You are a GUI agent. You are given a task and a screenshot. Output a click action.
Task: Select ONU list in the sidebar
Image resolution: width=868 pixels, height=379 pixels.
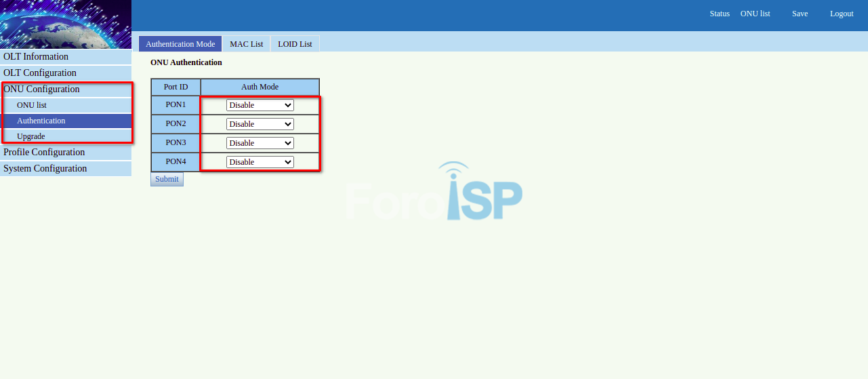(32, 105)
